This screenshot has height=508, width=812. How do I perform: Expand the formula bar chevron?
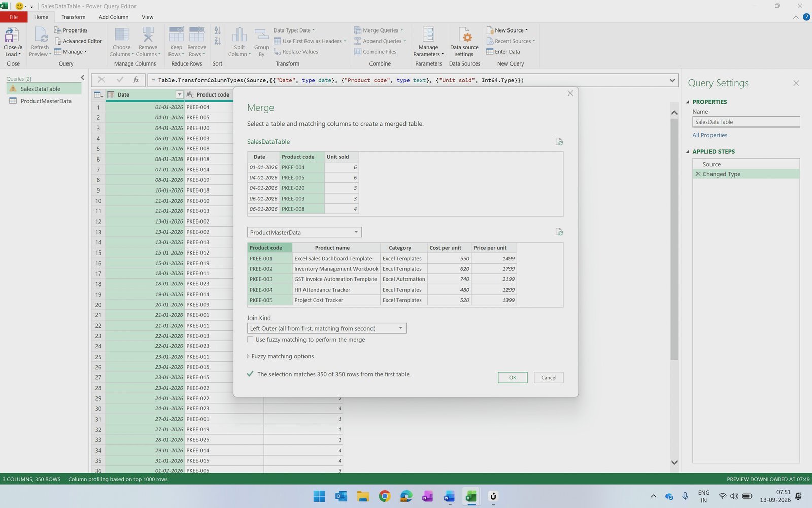click(672, 80)
